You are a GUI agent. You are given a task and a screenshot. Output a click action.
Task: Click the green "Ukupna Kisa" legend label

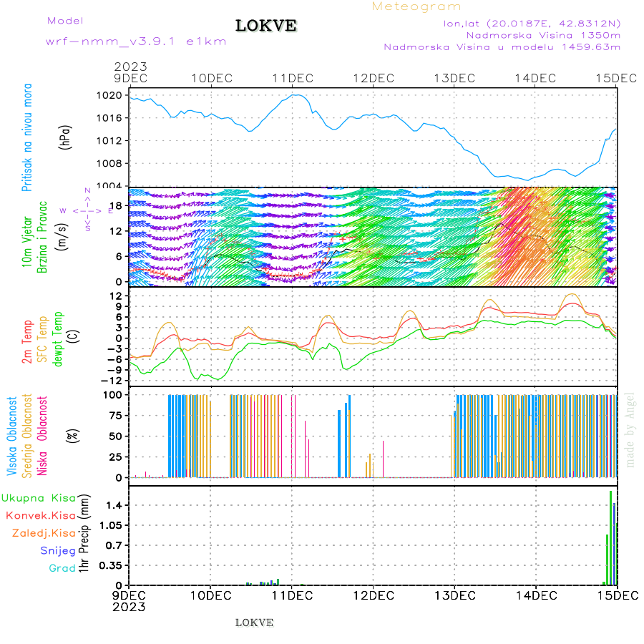(x=39, y=498)
